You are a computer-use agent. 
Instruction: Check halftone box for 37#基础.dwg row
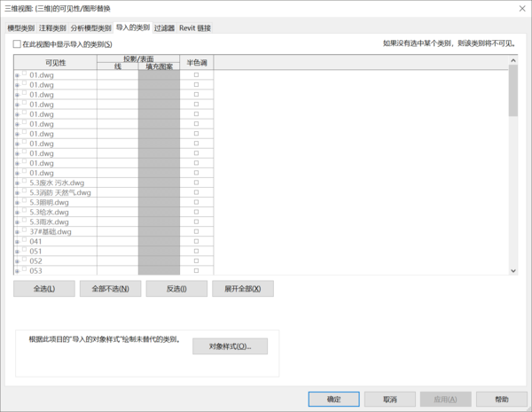[x=197, y=231]
